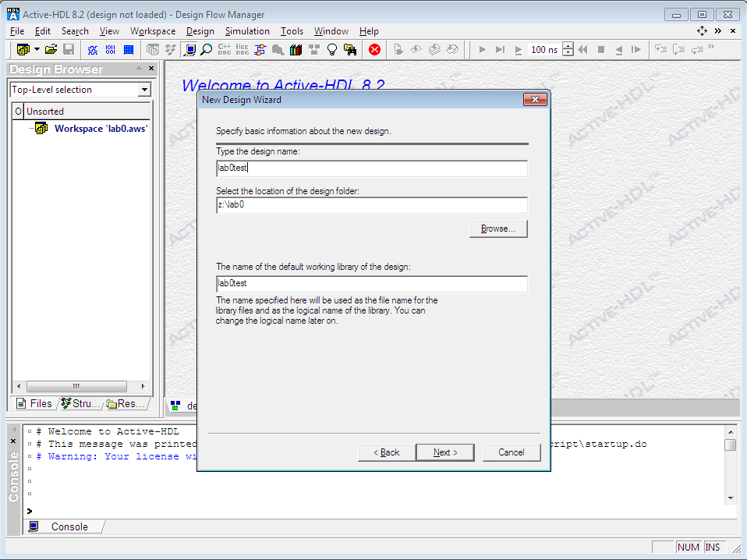Click the blue block diagram flow icon
This screenshot has height=560, width=747.
coord(260,50)
